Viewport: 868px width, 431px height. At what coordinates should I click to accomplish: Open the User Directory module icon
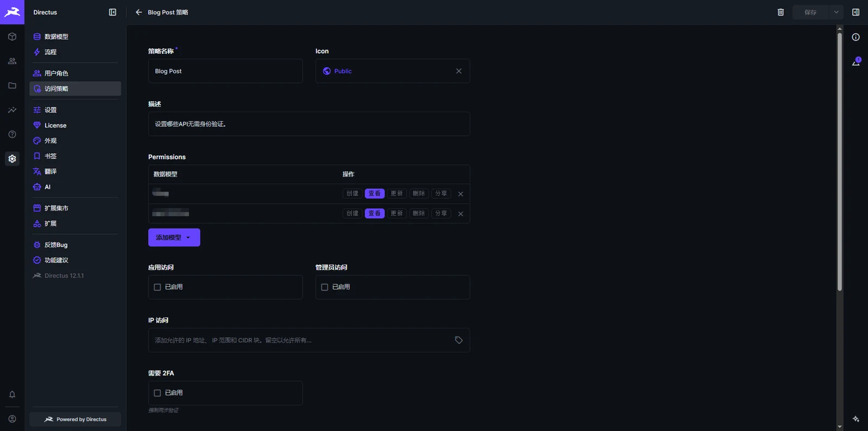click(12, 61)
